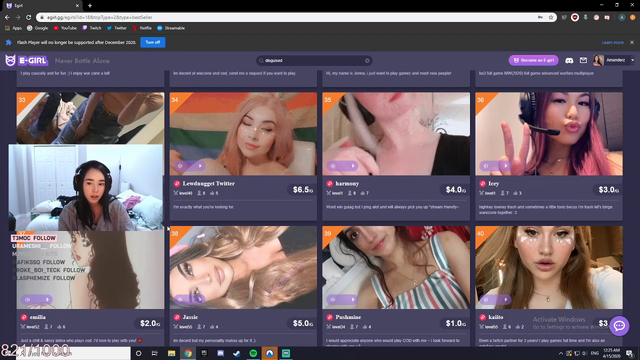640x360 pixels.
Task: Click the Icey name link
Action: pos(493,184)
